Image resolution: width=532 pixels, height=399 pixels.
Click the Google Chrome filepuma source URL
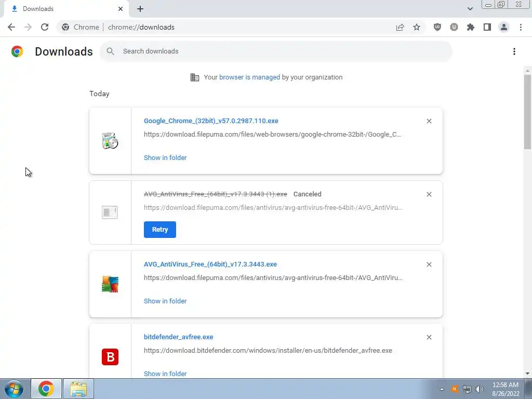tap(272, 135)
